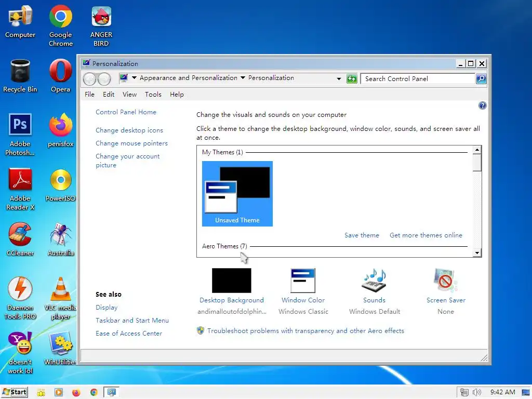Select the Adobe Photoshop desktop icon
Image resolution: width=532 pixels, height=399 pixels.
(20, 135)
